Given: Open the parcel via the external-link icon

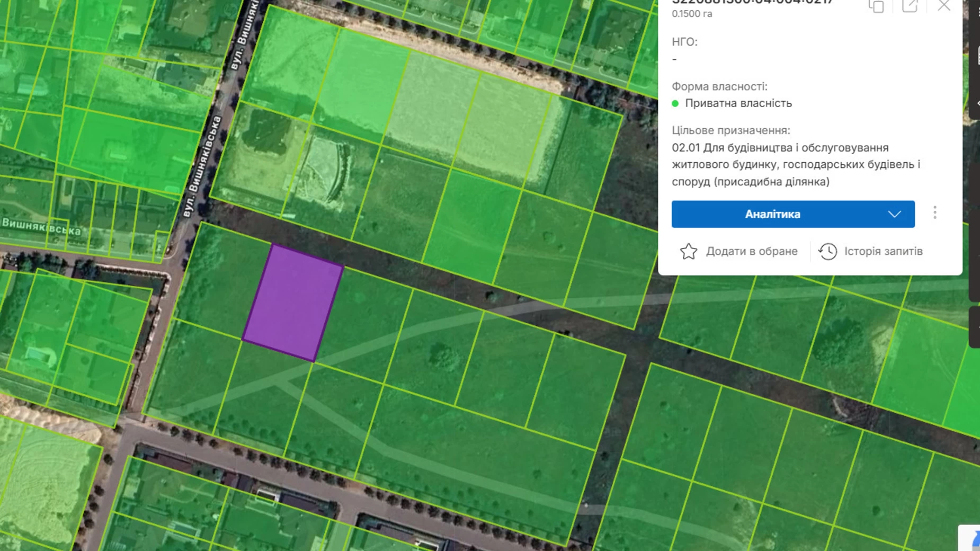Looking at the screenshot, I should coord(910,6).
